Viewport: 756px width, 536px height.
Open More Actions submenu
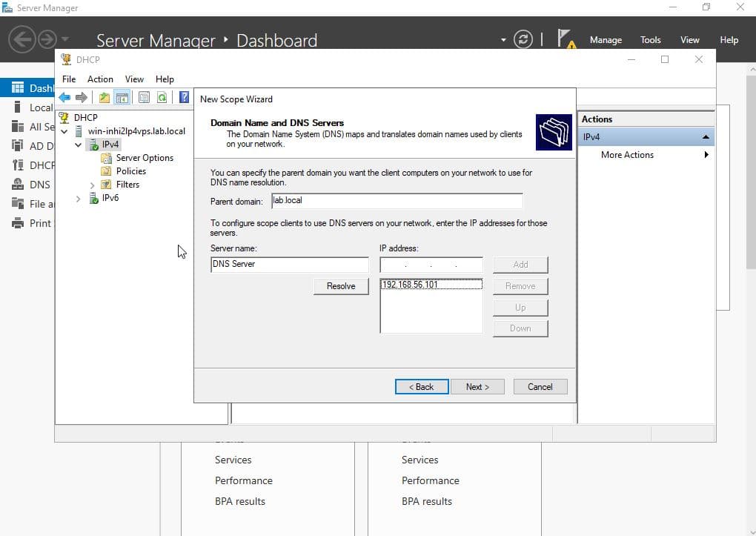[627, 155]
